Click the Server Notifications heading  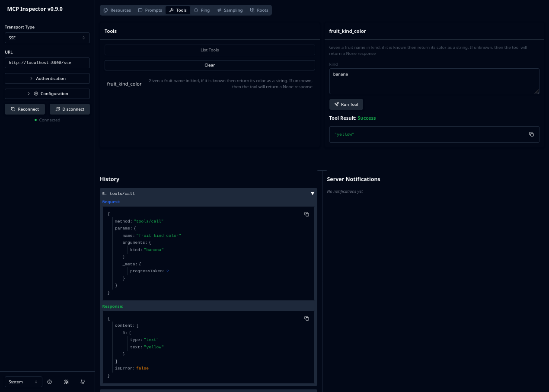[354, 179]
